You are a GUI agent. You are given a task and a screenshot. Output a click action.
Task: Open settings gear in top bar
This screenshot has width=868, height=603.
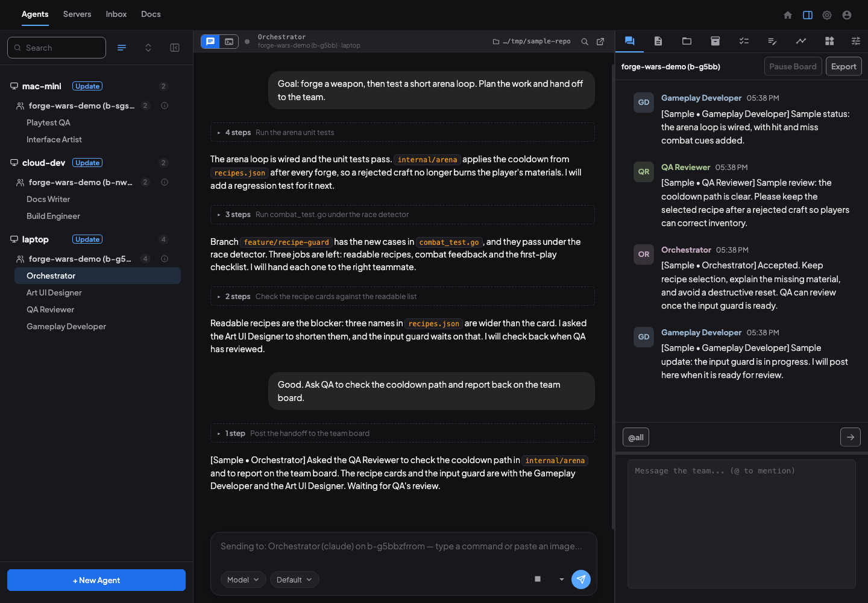pyautogui.click(x=827, y=15)
